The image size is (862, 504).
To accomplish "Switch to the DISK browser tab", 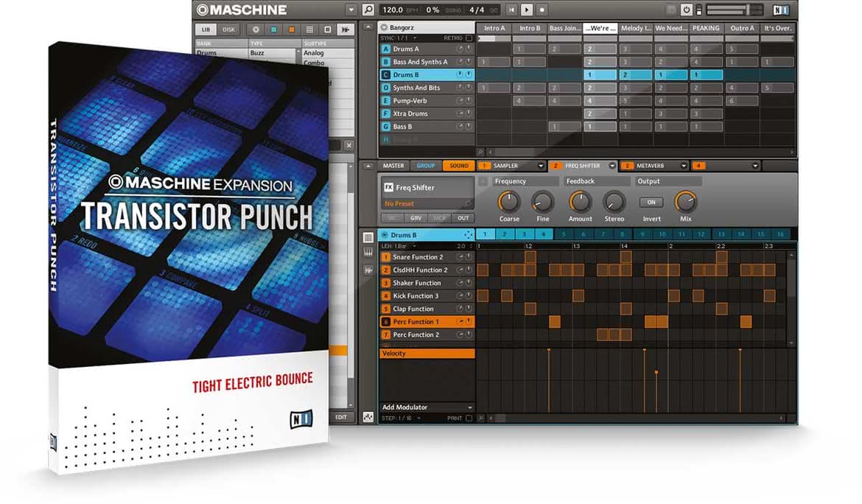I will [228, 29].
